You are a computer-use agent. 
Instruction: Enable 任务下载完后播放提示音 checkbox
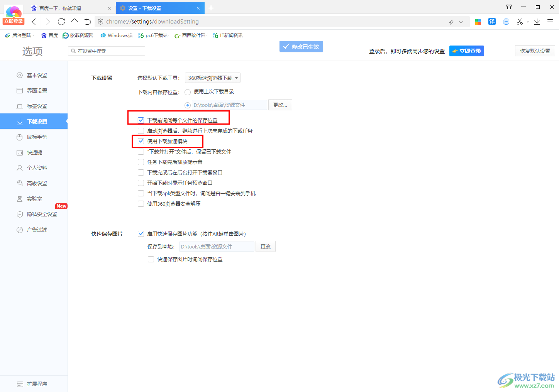point(141,162)
